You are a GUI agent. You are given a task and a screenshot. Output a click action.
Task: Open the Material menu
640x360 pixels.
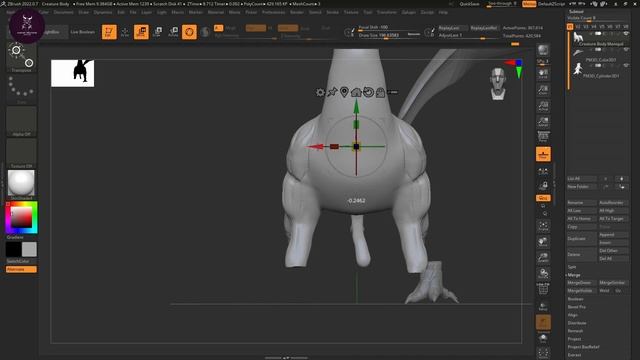216,12
